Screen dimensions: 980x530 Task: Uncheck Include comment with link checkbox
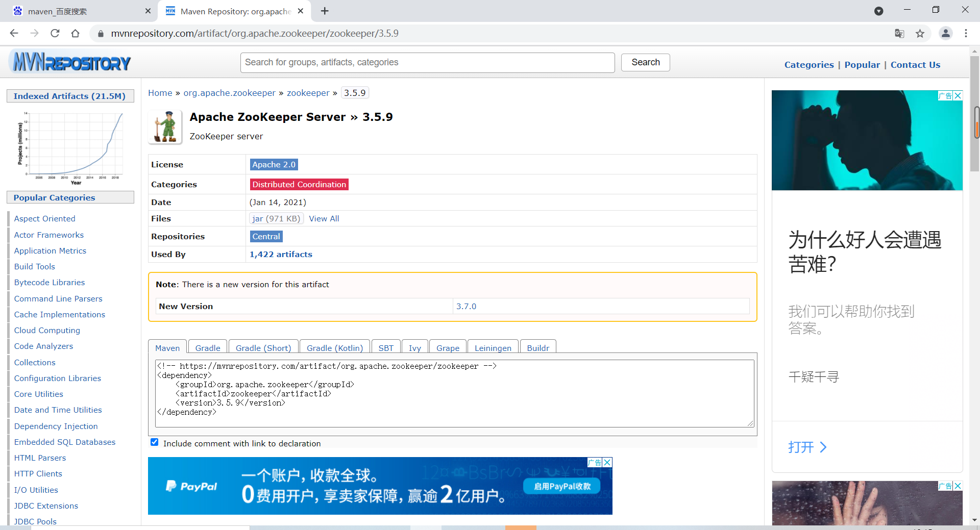pyautogui.click(x=155, y=442)
